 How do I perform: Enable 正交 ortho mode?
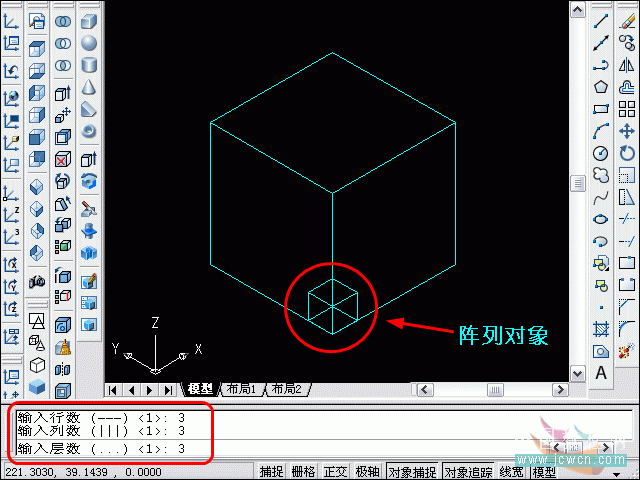coord(335,472)
